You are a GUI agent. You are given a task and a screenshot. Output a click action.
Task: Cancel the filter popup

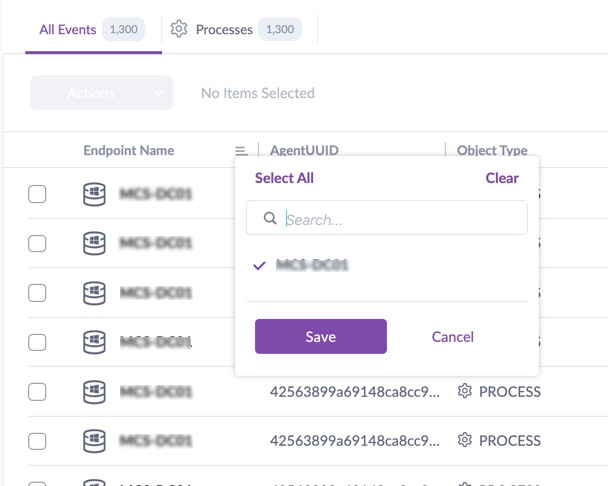[452, 337]
